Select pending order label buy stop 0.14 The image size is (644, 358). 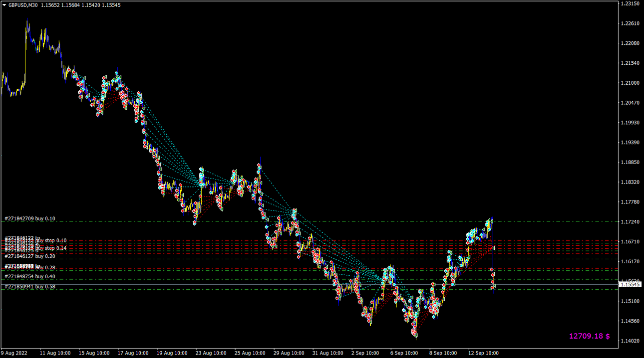click(51, 248)
